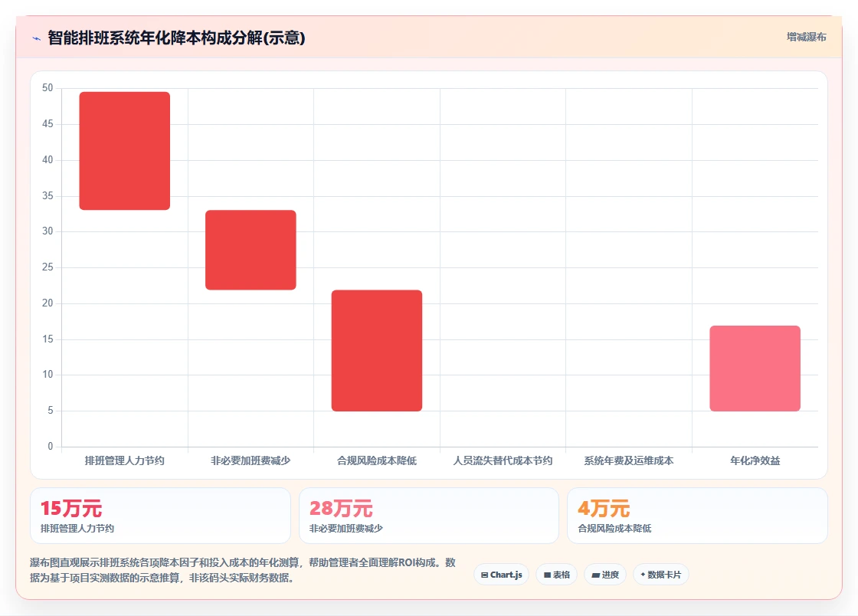Click the pink 年化净效益 bar
This screenshot has height=616, width=858.
tap(755, 369)
